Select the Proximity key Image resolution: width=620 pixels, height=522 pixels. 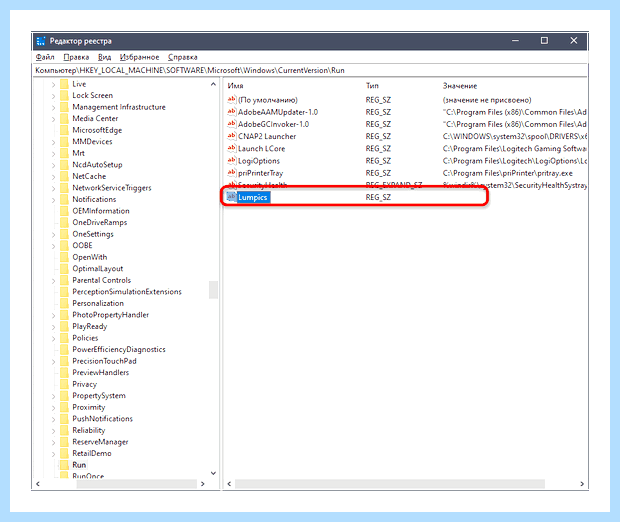pyautogui.click(x=89, y=407)
